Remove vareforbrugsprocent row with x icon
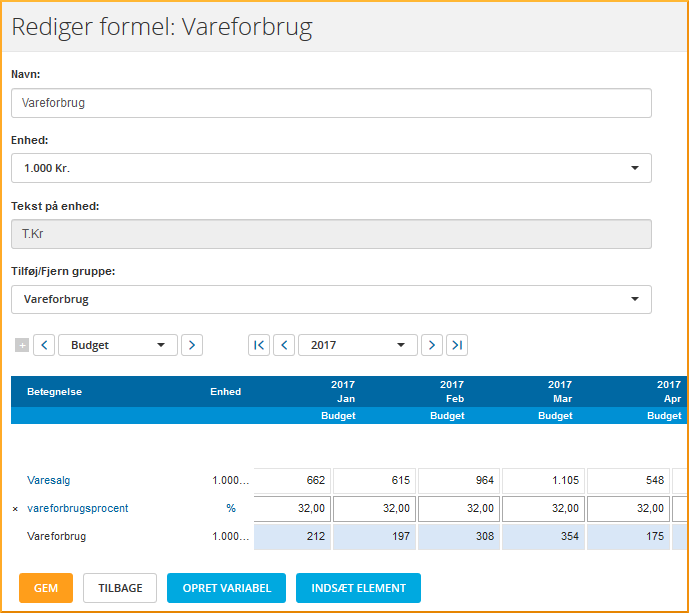This screenshot has height=613, width=689. [15, 509]
